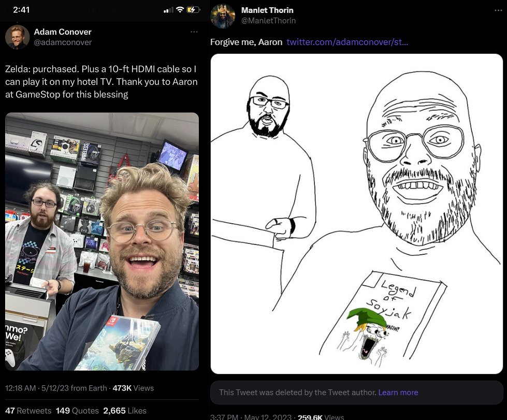Open Adam Conover's profile avatar
507x420 pixels.
[18, 37]
